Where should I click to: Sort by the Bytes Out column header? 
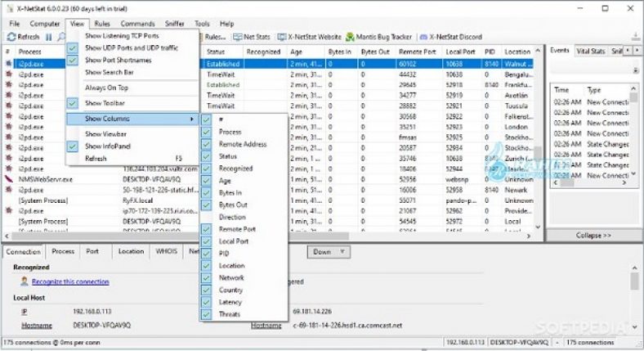tap(375, 52)
